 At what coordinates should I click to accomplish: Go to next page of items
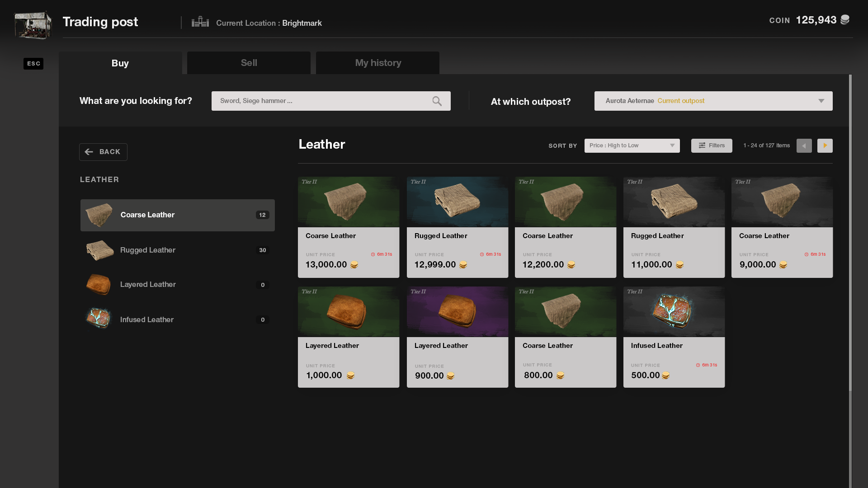pos(825,145)
